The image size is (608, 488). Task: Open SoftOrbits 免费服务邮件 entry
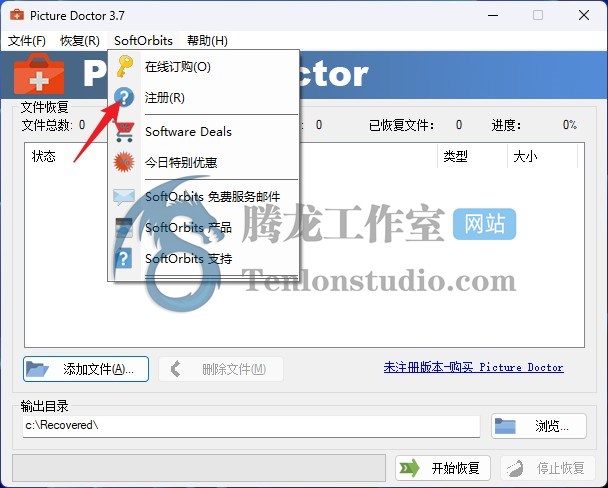[203, 197]
